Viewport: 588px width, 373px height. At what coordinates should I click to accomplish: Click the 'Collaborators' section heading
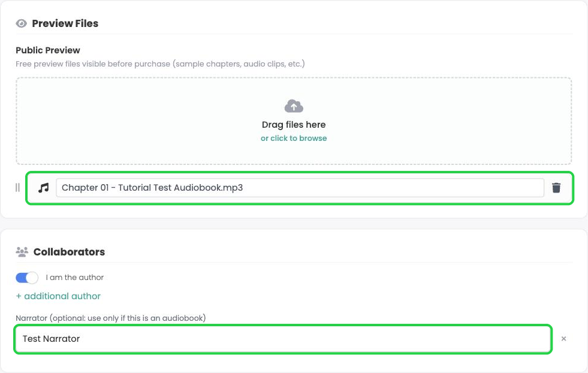click(x=69, y=252)
